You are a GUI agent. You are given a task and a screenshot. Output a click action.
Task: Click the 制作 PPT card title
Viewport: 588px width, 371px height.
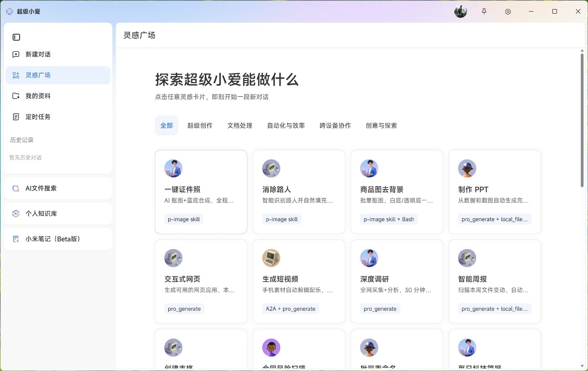[473, 190]
